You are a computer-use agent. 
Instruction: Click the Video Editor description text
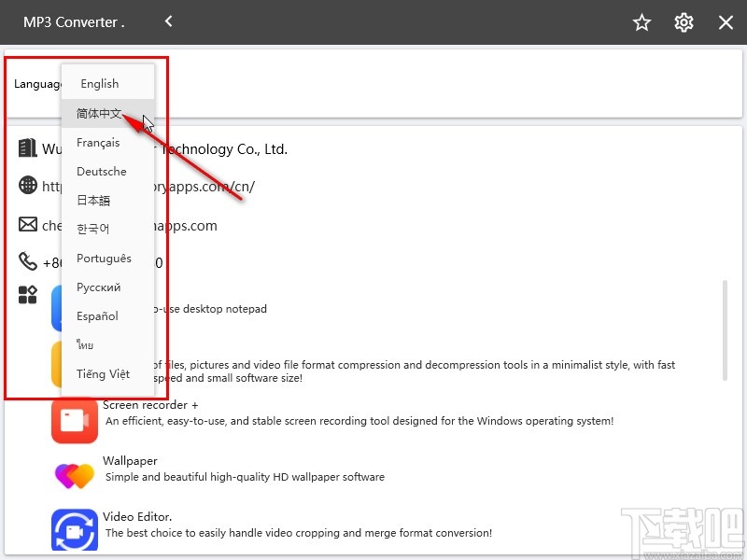pyautogui.click(x=299, y=532)
